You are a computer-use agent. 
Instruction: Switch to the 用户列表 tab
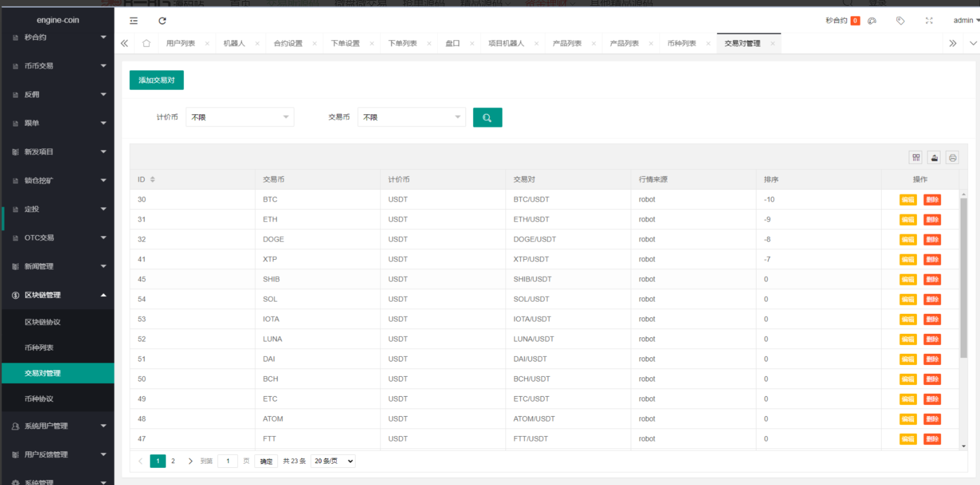(x=180, y=44)
